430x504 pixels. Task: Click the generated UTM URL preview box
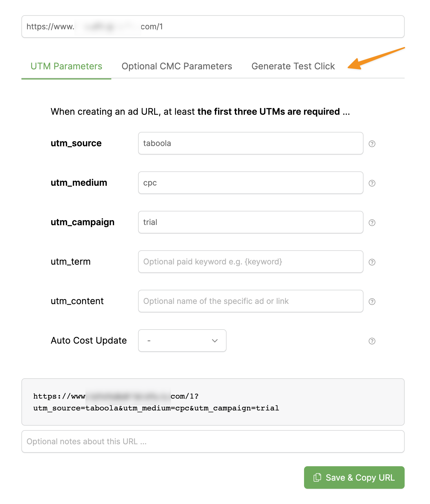click(213, 402)
